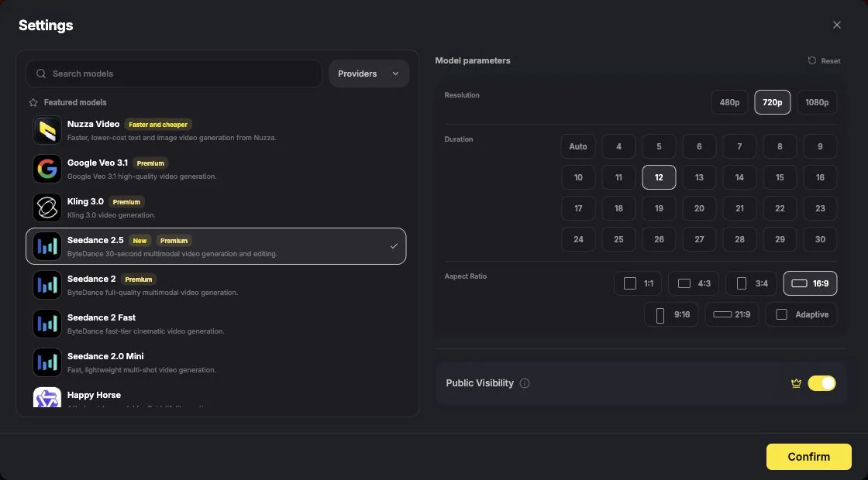868x480 pixels.
Task: Open the Providers dropdown
Action: (x=369, y=74)
